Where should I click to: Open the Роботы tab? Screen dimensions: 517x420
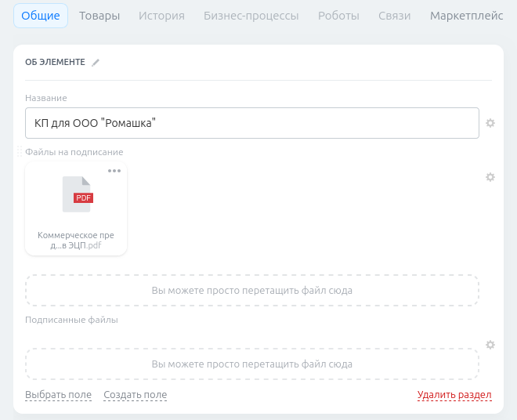(x=338, y=16)
